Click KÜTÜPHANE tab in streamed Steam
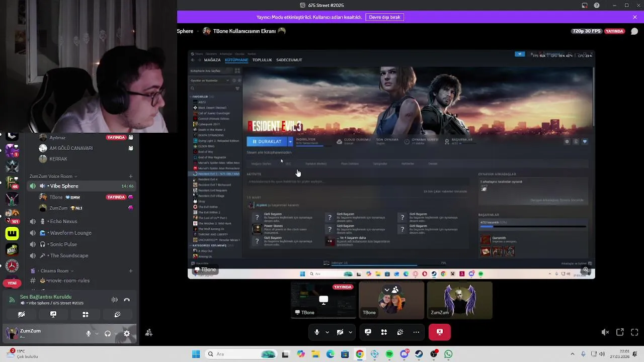 point(236,60)
